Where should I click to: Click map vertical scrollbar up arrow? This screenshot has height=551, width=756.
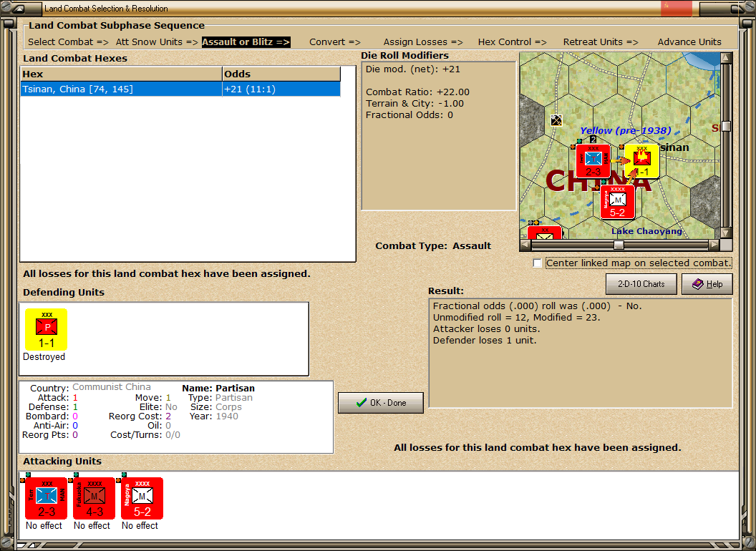(726, 58)
